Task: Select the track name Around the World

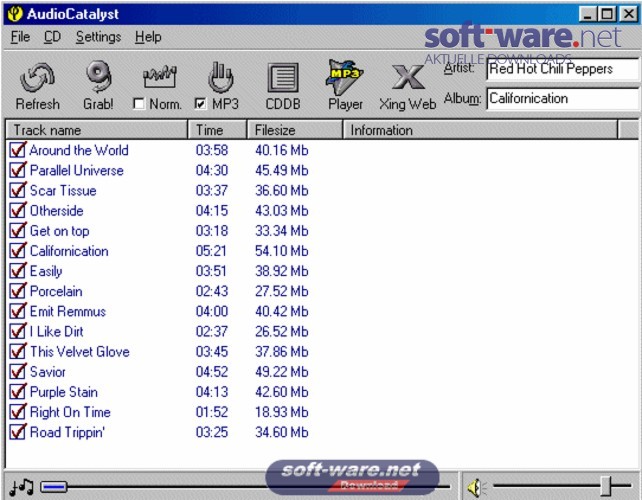Action: pos(79,150)
